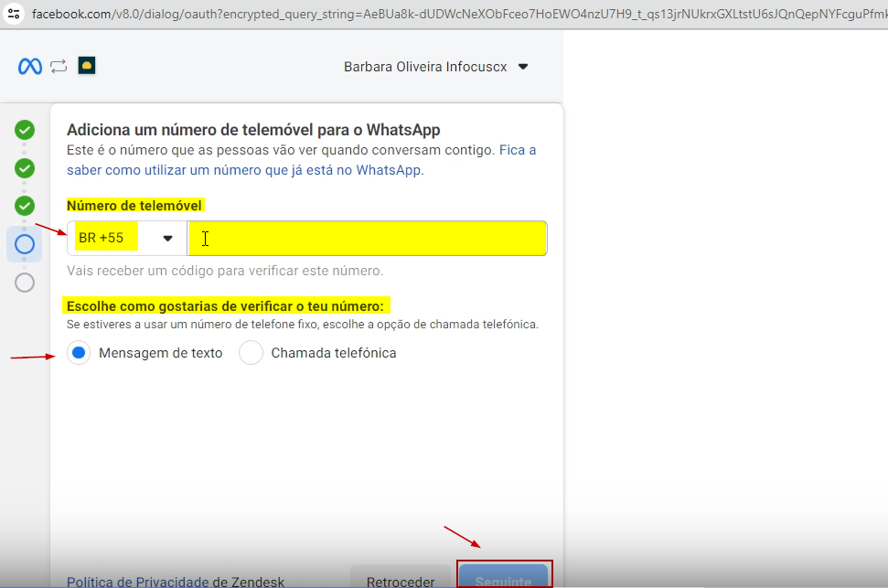Choose the Chamada telefónica radio option
The width and height of the screenshot is (888, 588).
[x=251, y=353]
